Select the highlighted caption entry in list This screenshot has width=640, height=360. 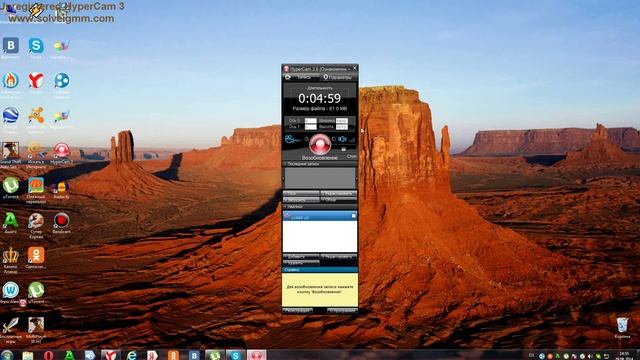(320, 216)
